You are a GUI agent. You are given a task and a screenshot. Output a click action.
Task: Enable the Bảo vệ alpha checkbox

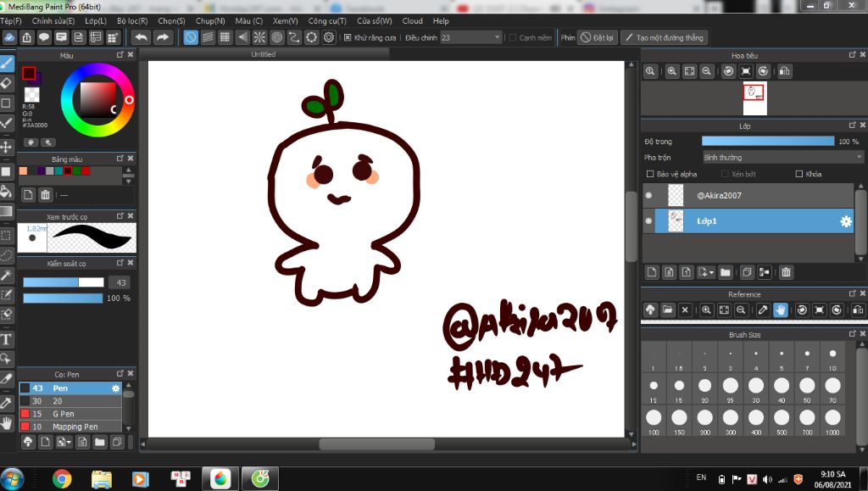[650, 174]
